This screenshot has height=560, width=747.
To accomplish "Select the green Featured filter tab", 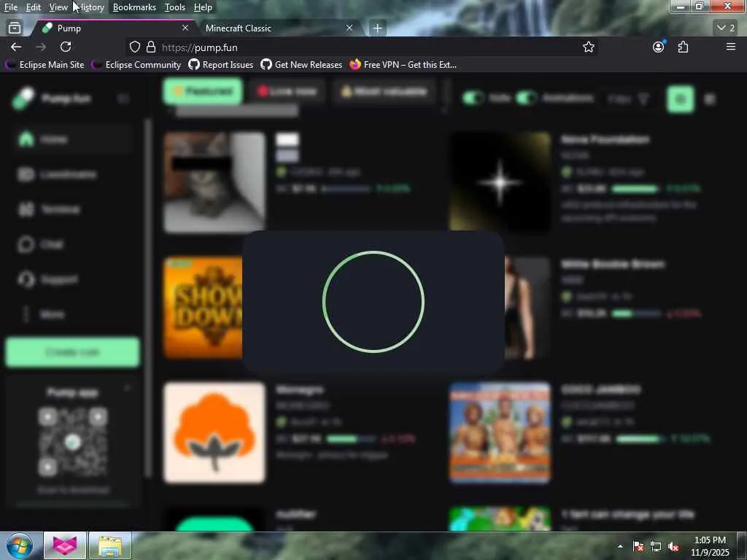I will point(203,91).
